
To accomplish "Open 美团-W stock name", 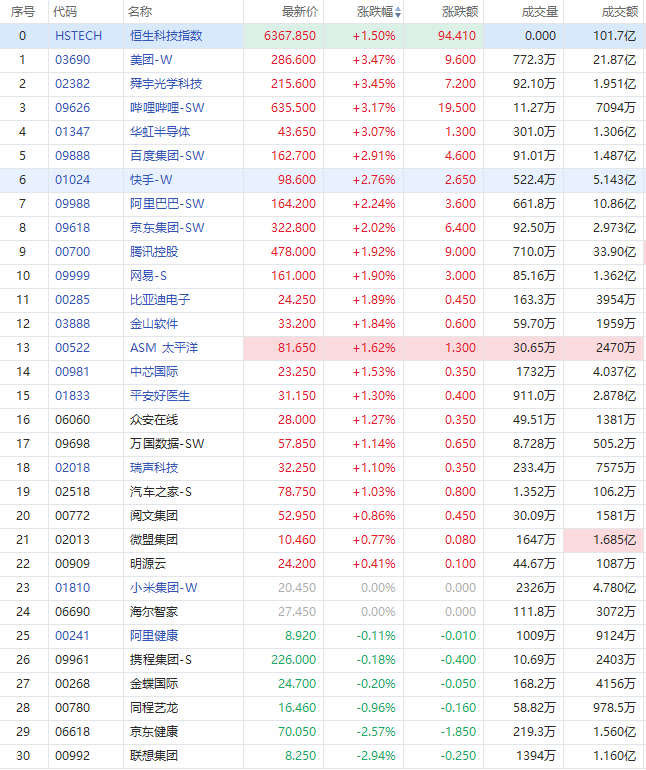I will (x=151, y=60).
